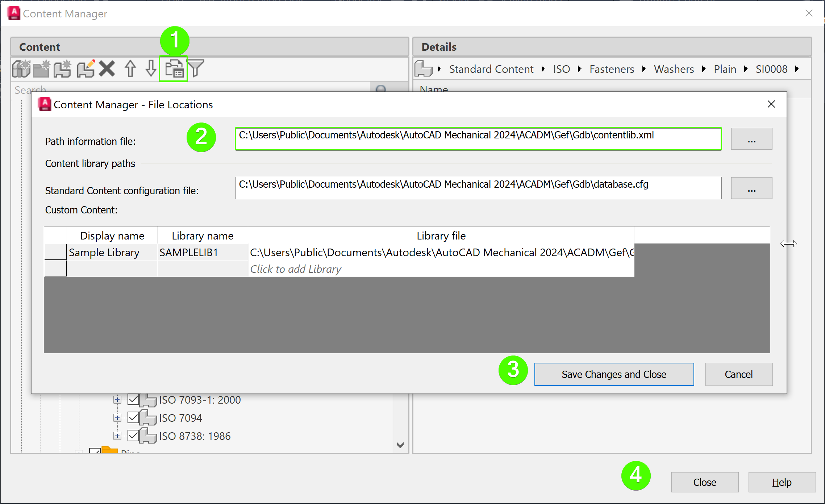Image resolution: width=825 pixels, height=504 pixels.
Task: Browse for the Path information file
Action: click(751, 139)
